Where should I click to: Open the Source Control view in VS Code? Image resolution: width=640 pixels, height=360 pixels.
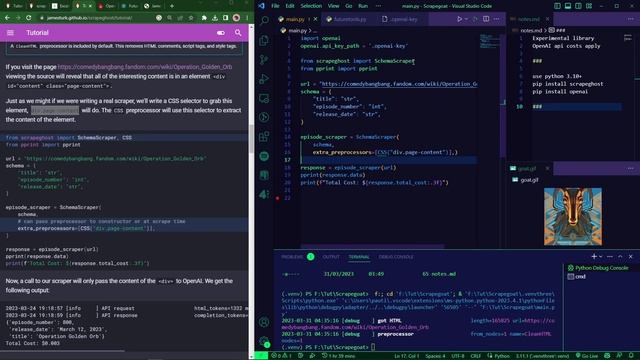264,60
